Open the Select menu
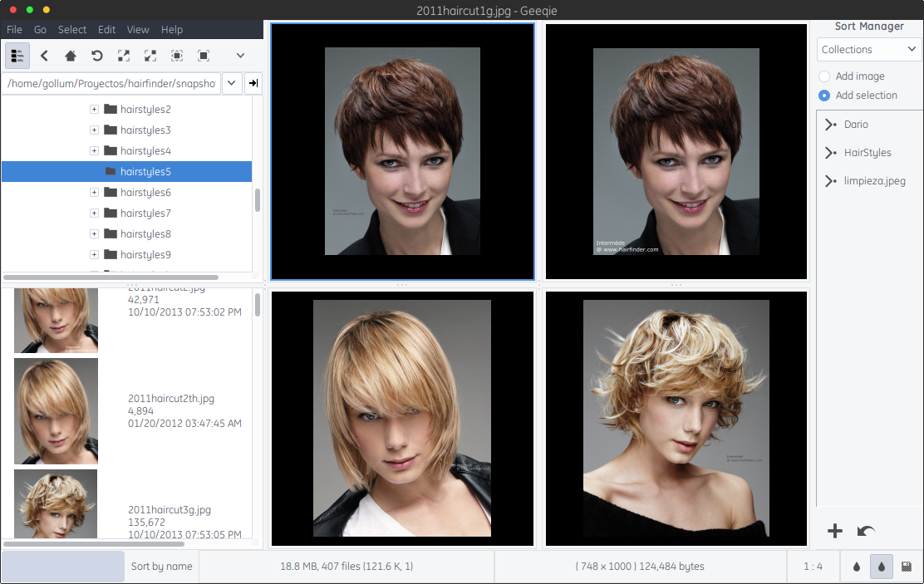Image resolution: width=924 pixels, height=584 pixels. click(x=71, y=29)
